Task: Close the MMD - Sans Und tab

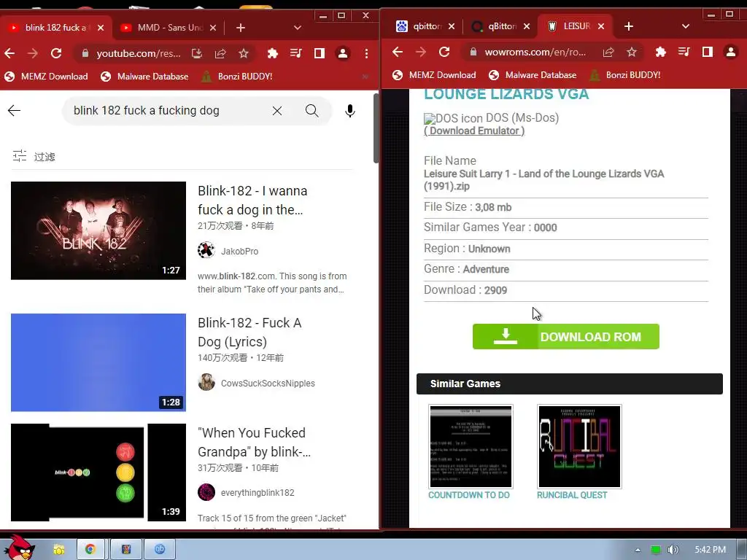Action: click(213, 28)
